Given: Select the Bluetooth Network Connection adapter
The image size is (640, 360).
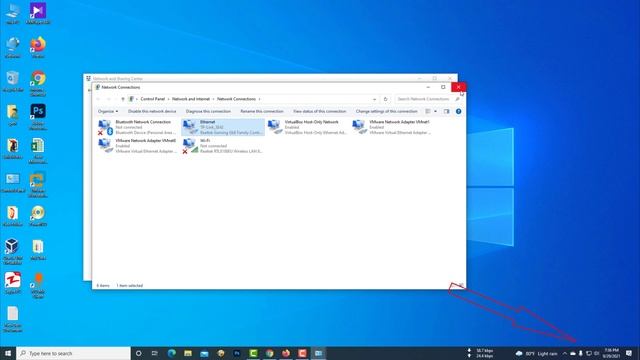Looking at the screenshot, I should pyautogui.click(x=138, y=127).
